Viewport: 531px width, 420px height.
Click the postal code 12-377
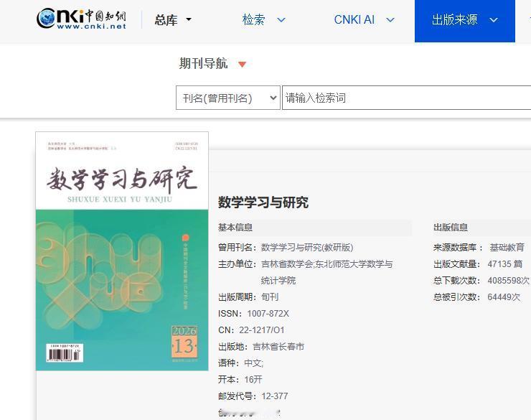tap(275, 396)
